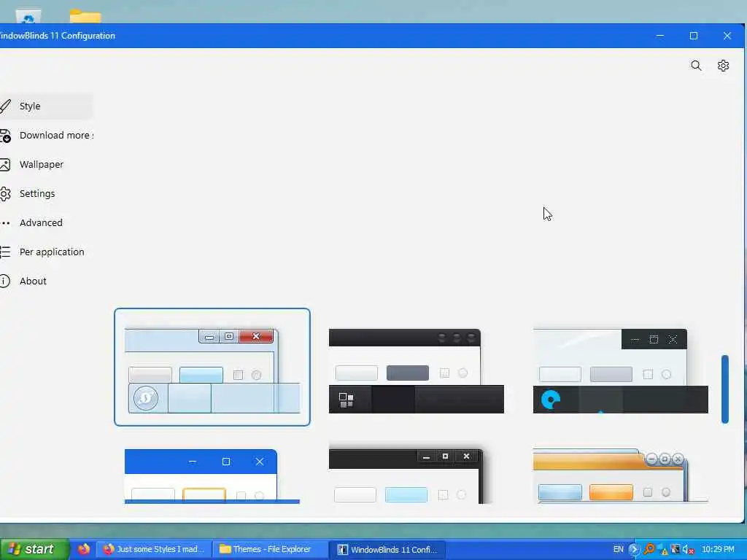Click the Per application list icon
Screen dimensions: 747x560
pyautogui.click(x=5, y=252)
